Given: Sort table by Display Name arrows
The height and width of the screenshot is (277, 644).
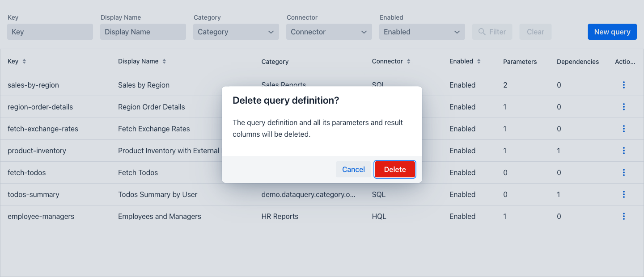Looking at the screenshot, I should pos(164,61).
